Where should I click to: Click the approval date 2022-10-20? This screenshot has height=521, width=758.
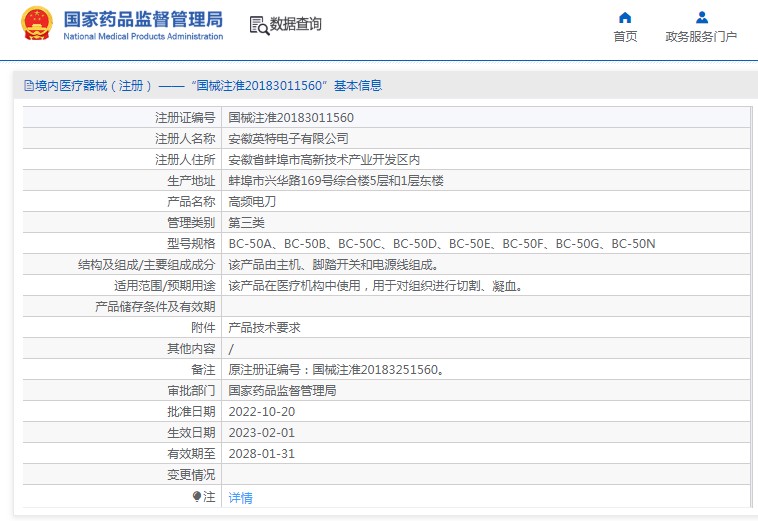pos(262,412)
